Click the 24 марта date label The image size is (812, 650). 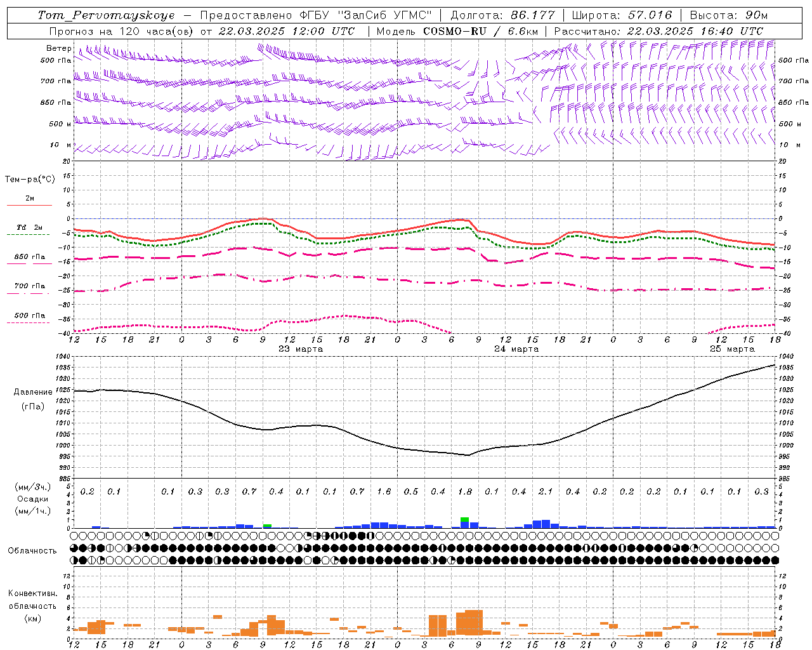(x=516, y=349)
